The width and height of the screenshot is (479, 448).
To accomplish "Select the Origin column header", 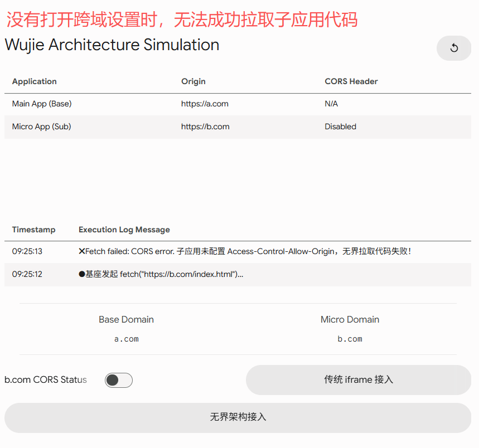I will pyautogui.click(x=193, y=81).
